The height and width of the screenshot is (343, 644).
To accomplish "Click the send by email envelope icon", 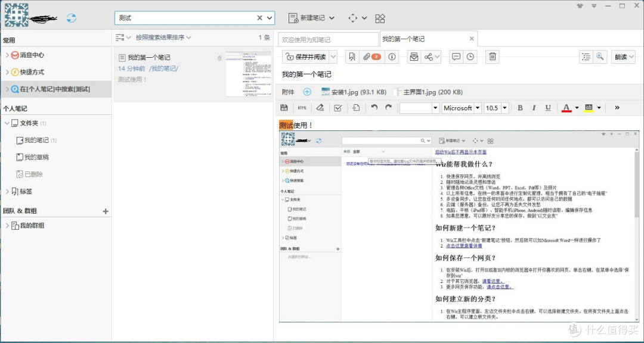I will (414, 57).
